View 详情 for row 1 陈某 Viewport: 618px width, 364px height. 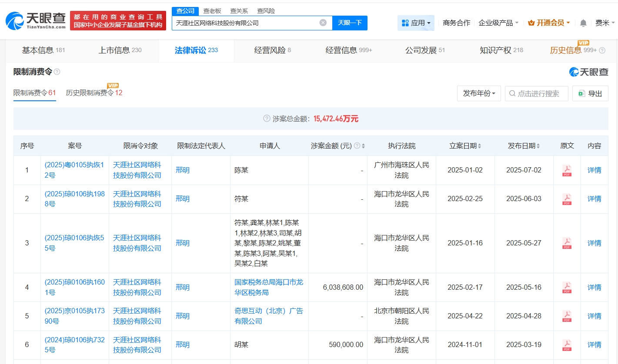(594, 170)
